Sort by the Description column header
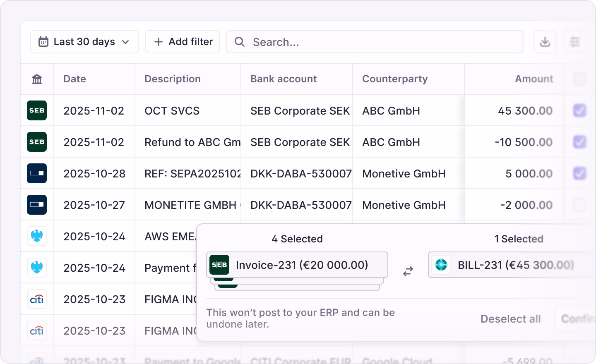Image resolution: width=596 pixels, height=364 pixels. coord(173,79)
